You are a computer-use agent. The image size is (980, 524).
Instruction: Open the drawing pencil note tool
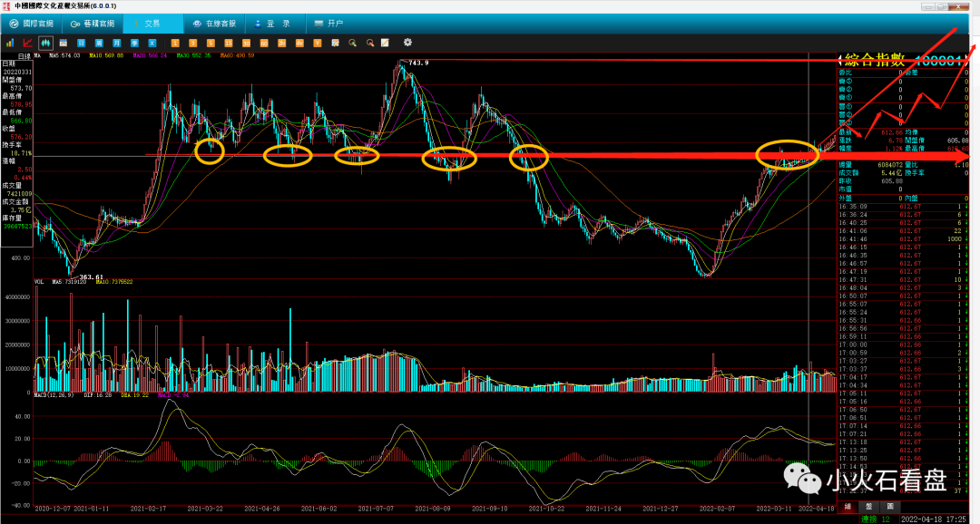click(x=385, y=44)
